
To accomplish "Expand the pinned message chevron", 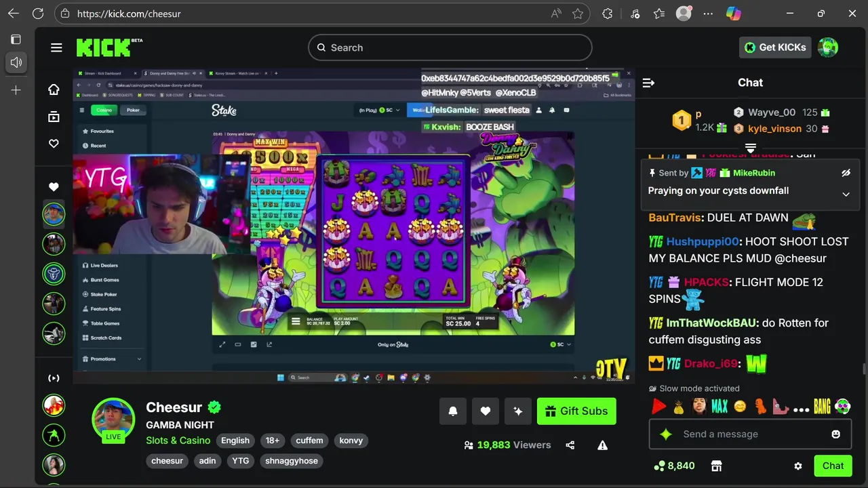I will 846,195.
